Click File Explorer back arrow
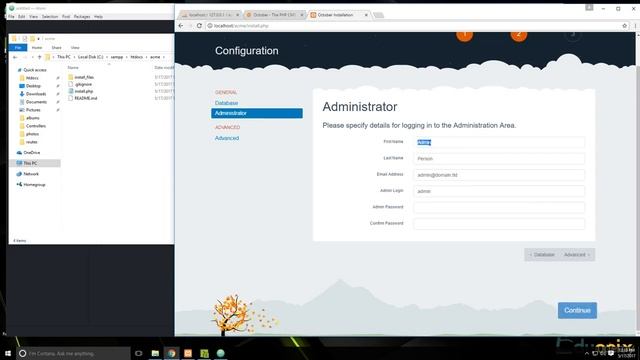The height and width of the screenshot is (360, 640). coord(15,57)
